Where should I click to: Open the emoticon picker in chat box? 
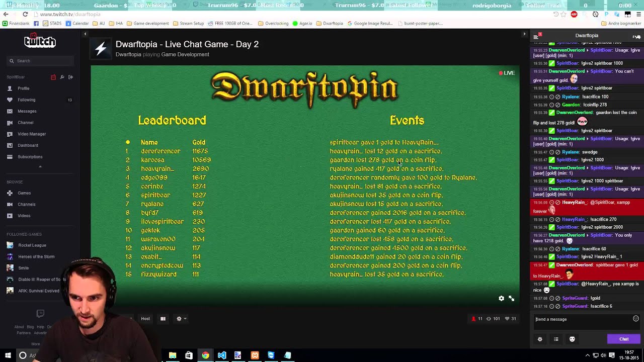pyautogui.click(x=636, y=319)
